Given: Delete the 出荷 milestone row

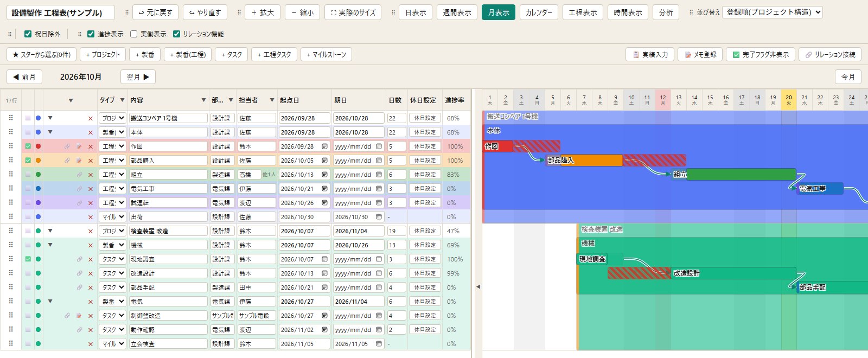Looking at the screenshot, I should 91,217.
